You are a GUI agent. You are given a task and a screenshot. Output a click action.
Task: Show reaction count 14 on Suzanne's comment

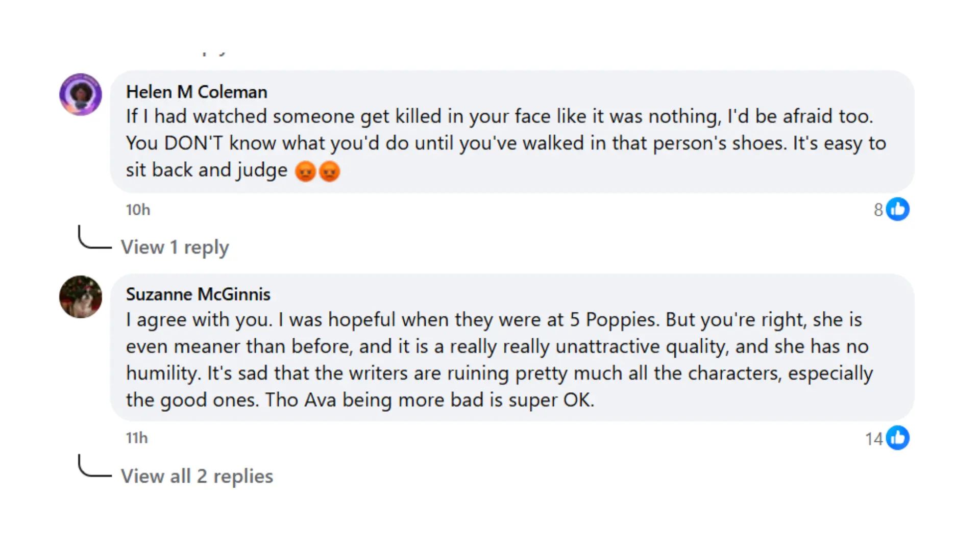tap(874, 439)
